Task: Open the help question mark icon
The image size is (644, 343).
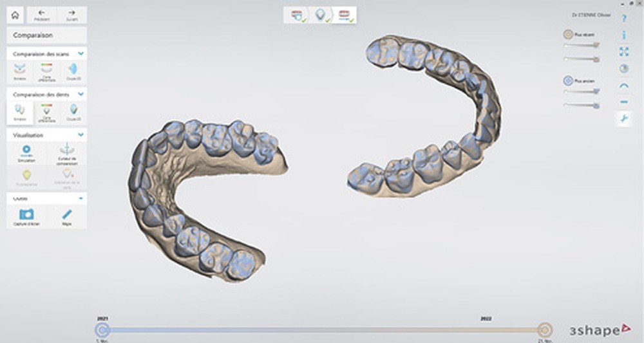Action: coord(623,19)
